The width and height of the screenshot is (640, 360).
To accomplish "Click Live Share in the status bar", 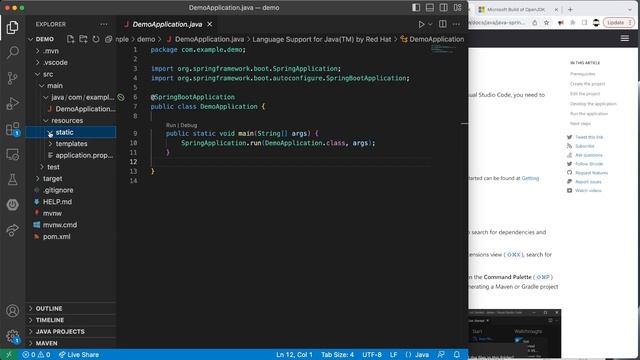I will (79, 355).
